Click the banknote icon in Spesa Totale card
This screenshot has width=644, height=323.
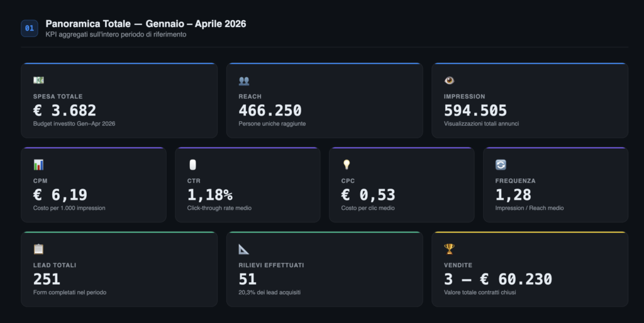[x=38, y=80]
